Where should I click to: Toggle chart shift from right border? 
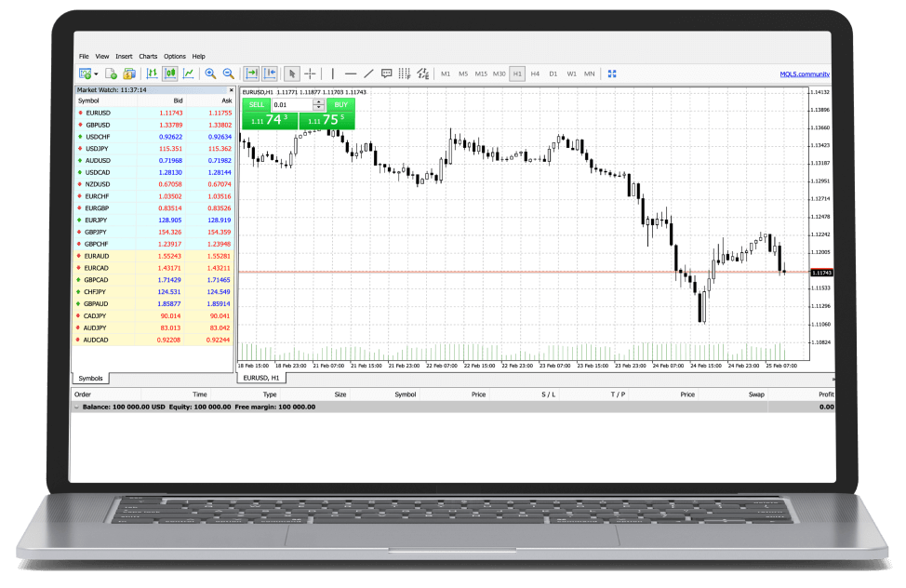pos(270,73)
